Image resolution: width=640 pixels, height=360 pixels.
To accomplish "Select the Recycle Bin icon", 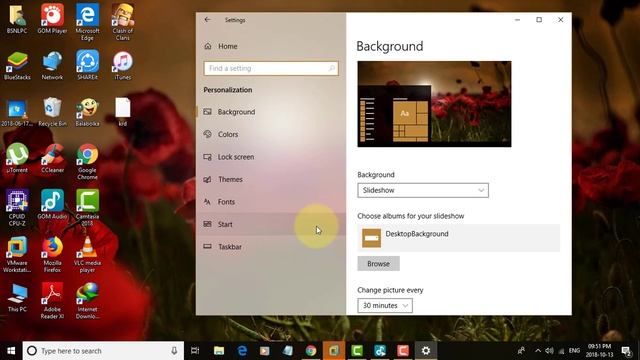I will coord(52,112).
